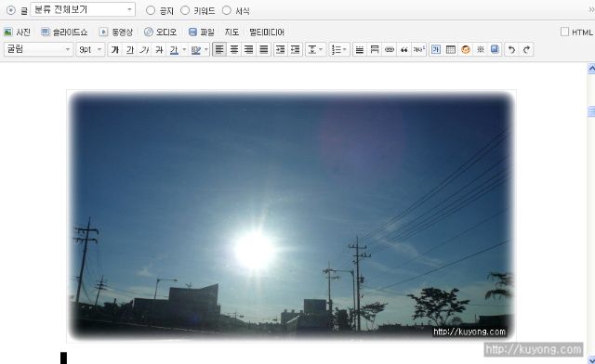
Task: Apply italic formatting
Action: 144,49
